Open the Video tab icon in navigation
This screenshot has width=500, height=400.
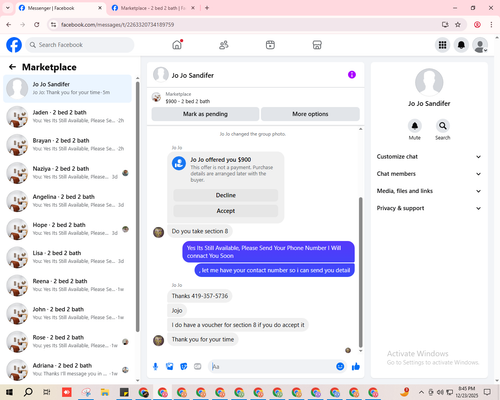[x=270, y=45]
